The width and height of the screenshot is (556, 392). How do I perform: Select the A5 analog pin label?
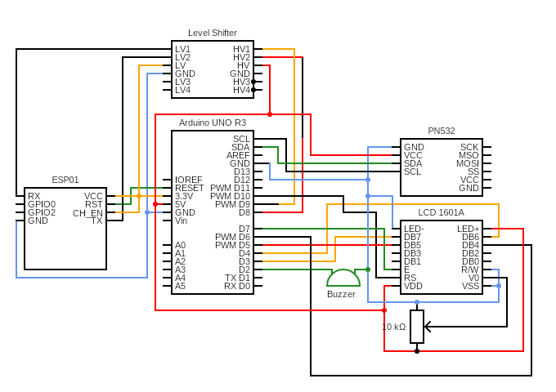[x=180, y=286]
